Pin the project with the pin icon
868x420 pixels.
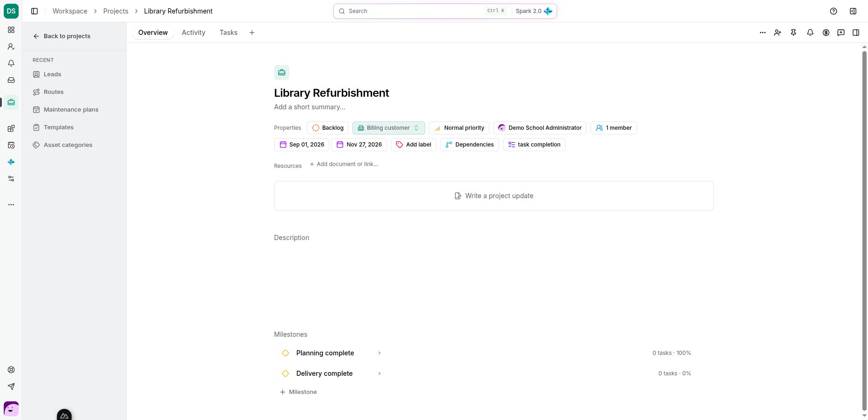pyautogui.click(x=793, y=33)
